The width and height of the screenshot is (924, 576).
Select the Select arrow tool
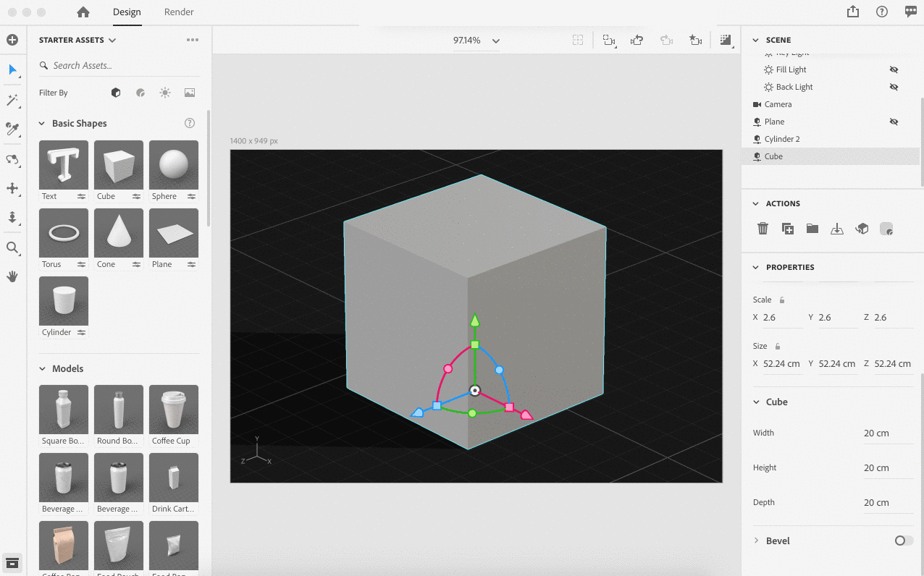coord(12,69)
